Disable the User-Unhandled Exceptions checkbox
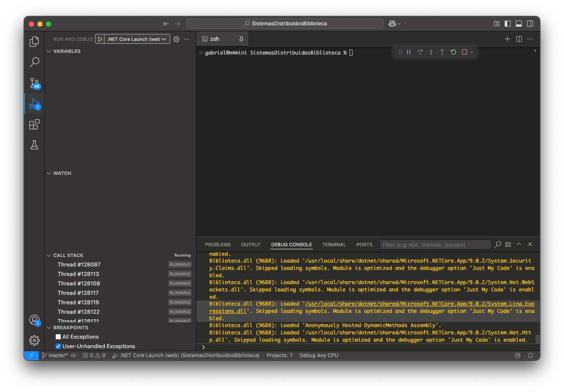564x392 pixels. pyautogui.click(x=58, y=346)
